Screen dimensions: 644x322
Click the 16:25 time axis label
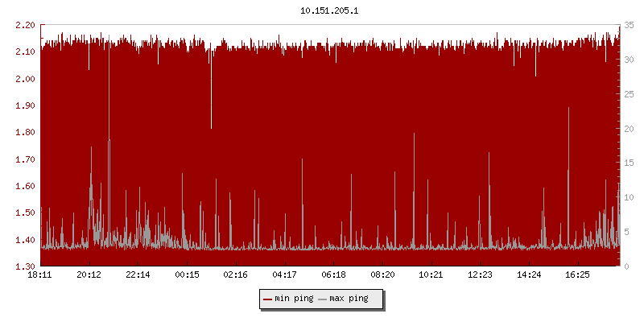577,275
